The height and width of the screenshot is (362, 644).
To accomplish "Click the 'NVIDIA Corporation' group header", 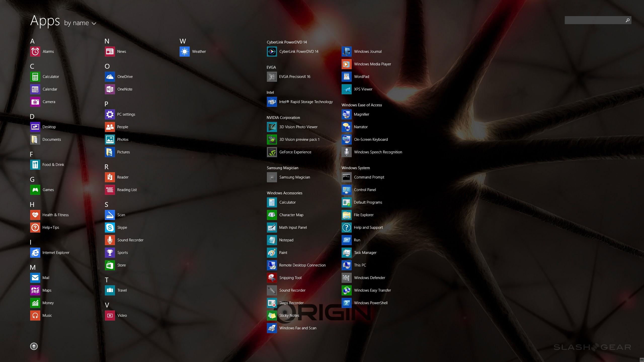I will click(x=283, y=118).
